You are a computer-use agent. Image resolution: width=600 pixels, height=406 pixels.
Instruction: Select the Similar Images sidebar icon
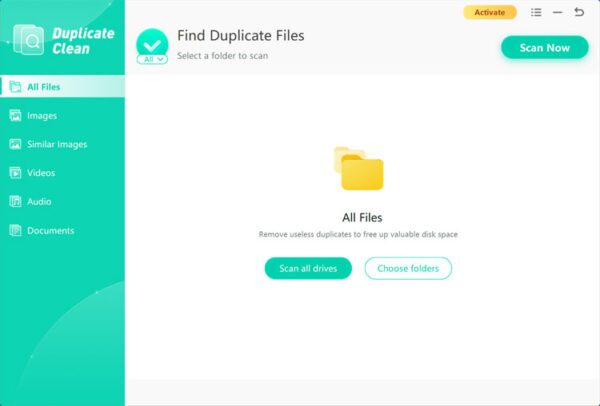pyautogui.click(x=15, y=144)
